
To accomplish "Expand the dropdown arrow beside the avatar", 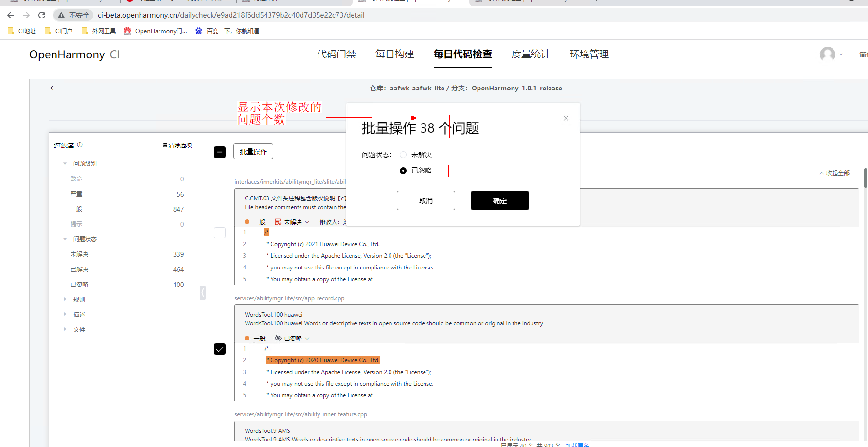I will (x=841, y=54).
